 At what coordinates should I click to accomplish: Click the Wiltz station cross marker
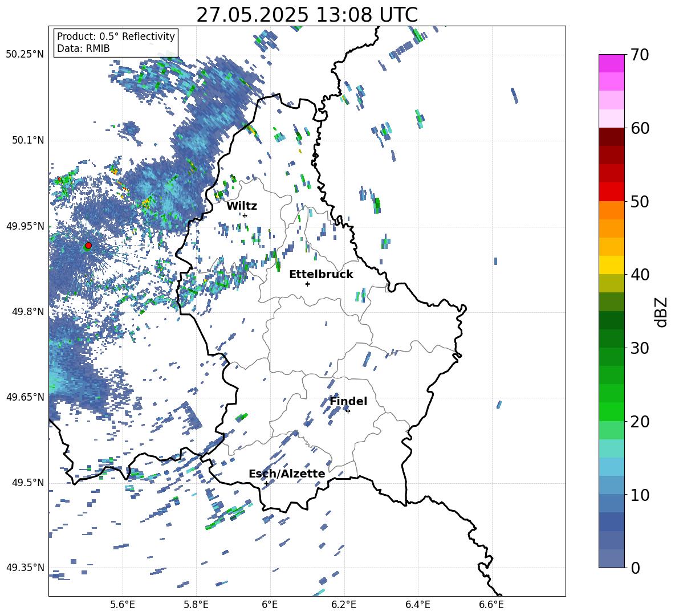[x=245, y=215]
